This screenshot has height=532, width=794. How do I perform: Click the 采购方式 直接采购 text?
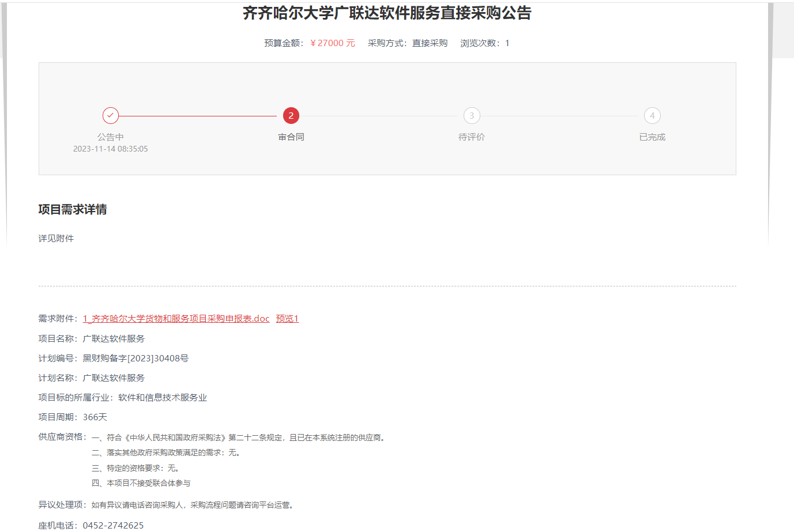pyautogui.click(x=408, y=43)
